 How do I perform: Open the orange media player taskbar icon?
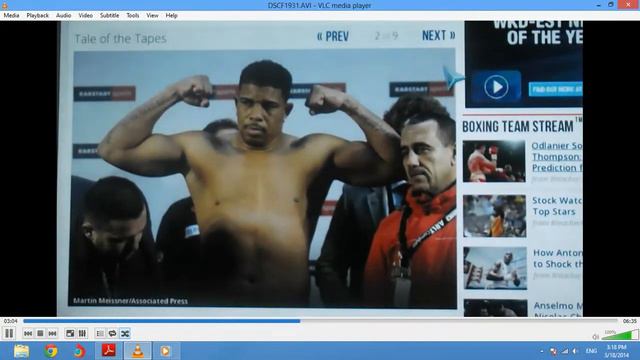click(x=166, y=351)
